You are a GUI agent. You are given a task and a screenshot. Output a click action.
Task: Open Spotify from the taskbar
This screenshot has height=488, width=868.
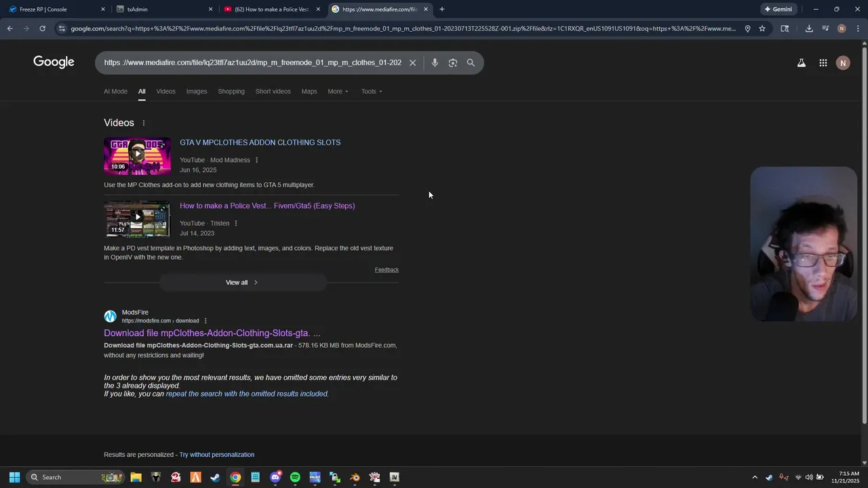(x=295, y=477)
